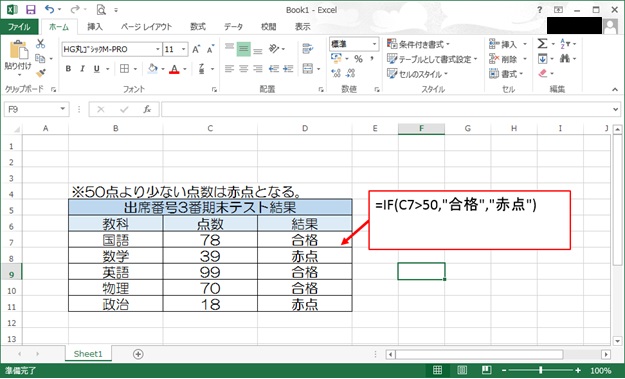Switch to Page Layout (ページレイアウト) tab

[x=146, y=27]
